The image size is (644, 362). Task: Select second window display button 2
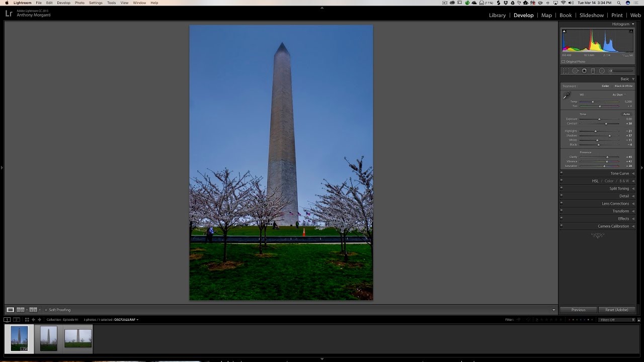16,320
